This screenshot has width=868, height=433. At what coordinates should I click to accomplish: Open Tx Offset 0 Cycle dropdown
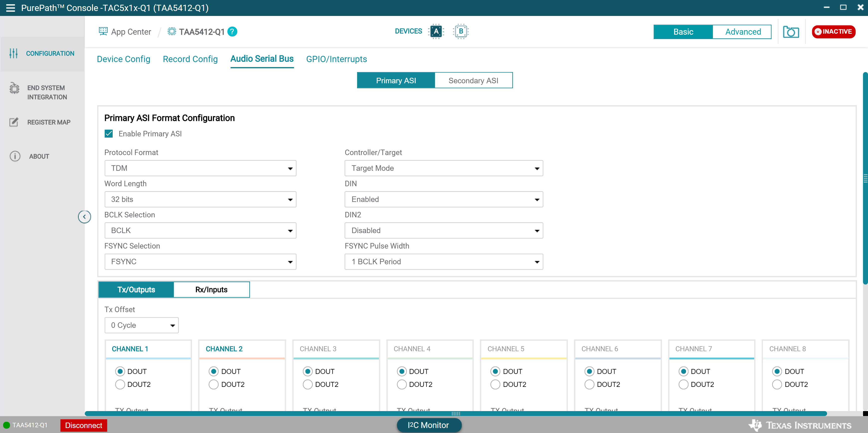click(x=142, y=325)
